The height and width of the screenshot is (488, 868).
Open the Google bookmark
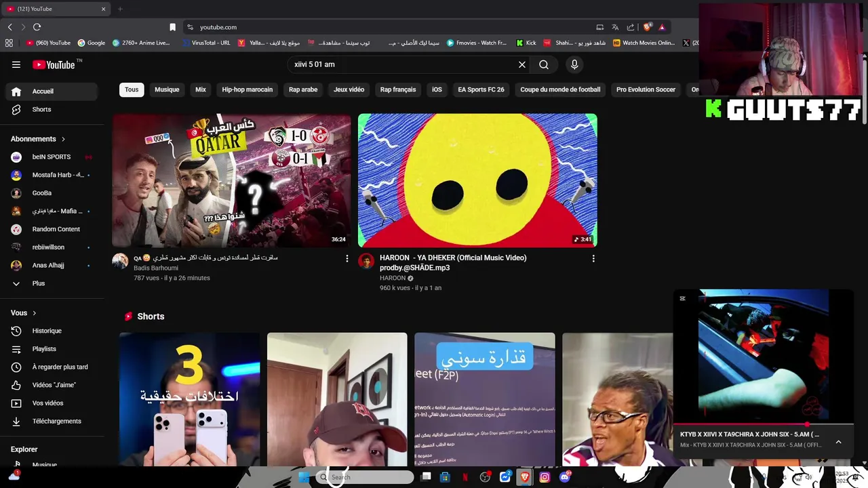tap(92, 43)
